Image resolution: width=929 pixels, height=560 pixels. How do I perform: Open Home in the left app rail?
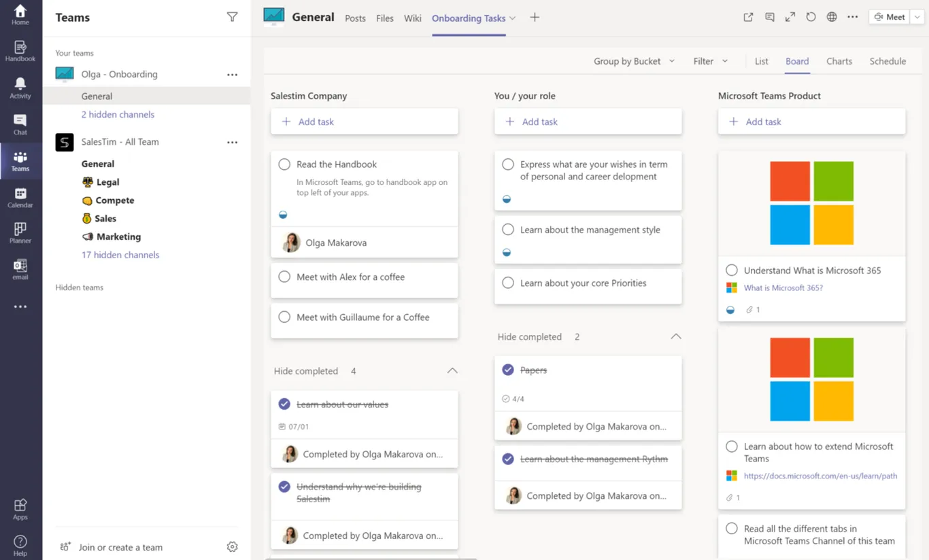tap(20, 14)
